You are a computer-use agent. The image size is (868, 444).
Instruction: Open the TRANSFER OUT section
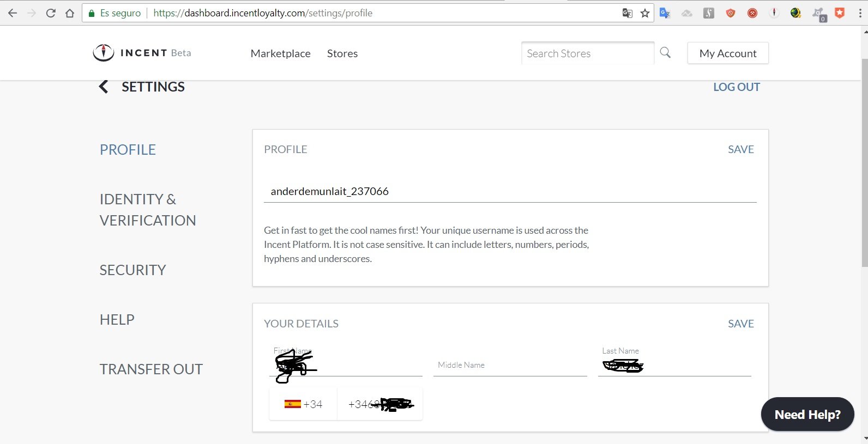[151, 369]
